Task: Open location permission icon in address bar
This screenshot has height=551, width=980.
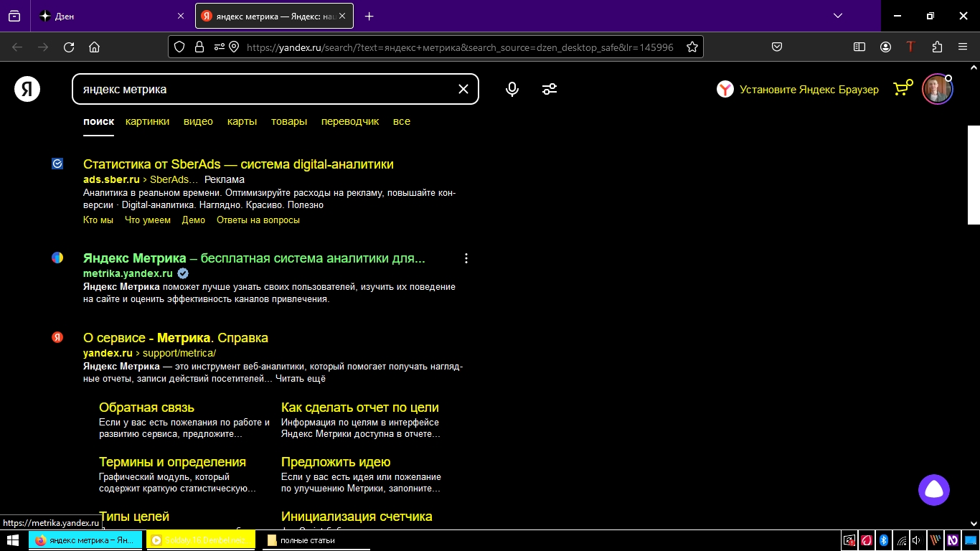Action: [x=234, y=47]
